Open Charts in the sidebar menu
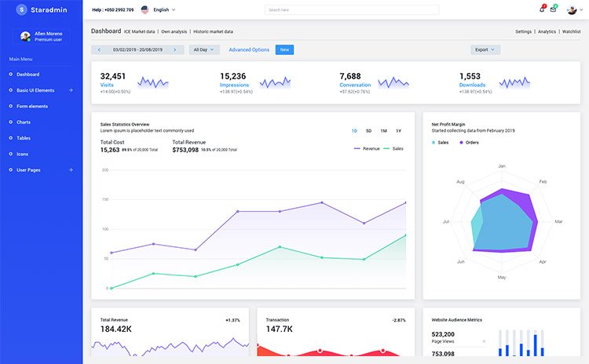The width and height of the screenshot is (589, 364). click(24, 122)
